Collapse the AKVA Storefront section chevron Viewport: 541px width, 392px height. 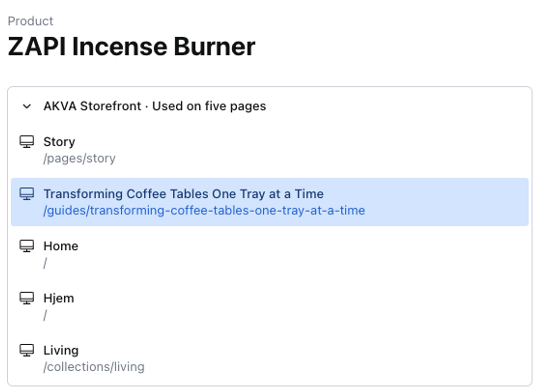pyautogui.click(x=27, y=106)
